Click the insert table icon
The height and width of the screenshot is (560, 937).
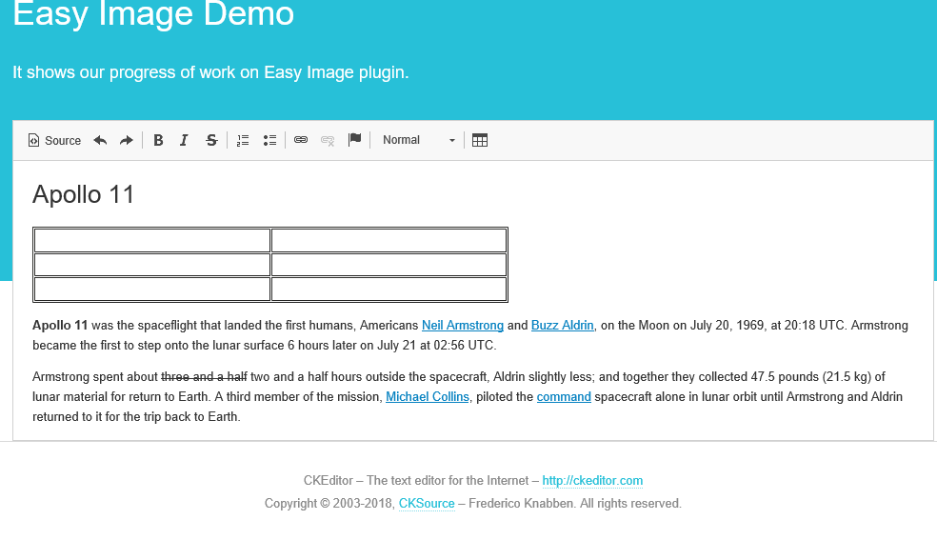pyautogui.click(x=480, y=140)
